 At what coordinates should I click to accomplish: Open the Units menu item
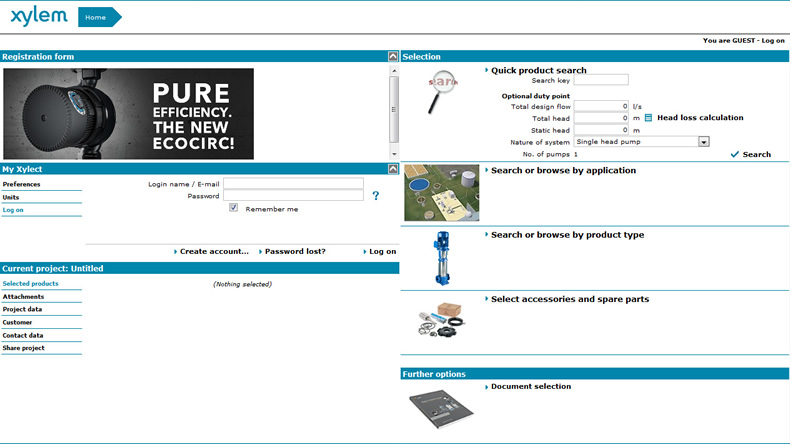[x=11, y=198]
